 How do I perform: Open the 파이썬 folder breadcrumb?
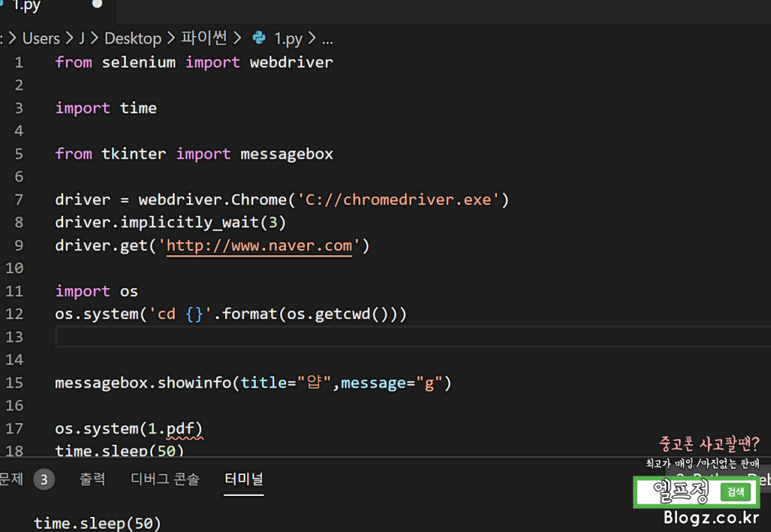[204, 38]
